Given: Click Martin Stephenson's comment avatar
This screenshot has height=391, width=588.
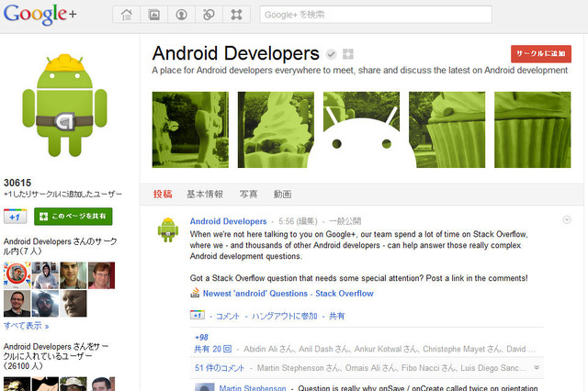Looking at the screenshot, I should (x=204, y=387).
